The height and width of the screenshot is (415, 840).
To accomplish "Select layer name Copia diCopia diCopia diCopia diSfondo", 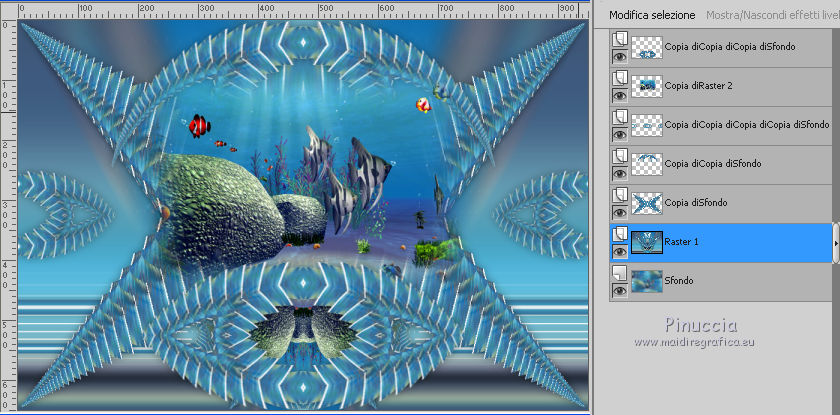I will tap(747, 125).
